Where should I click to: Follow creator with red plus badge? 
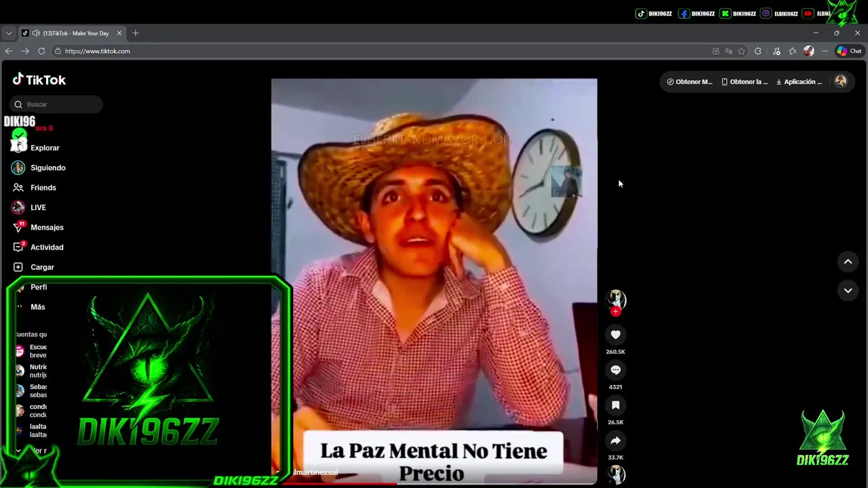point(616,312)
